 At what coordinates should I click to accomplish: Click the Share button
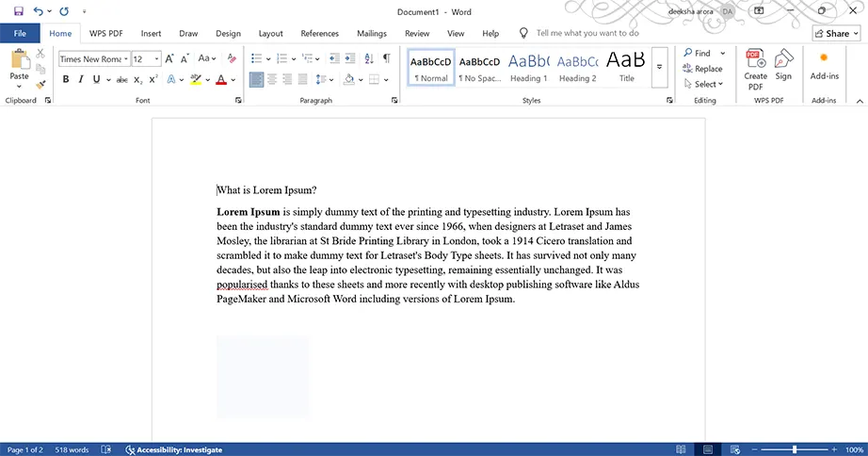coord(836,33)
